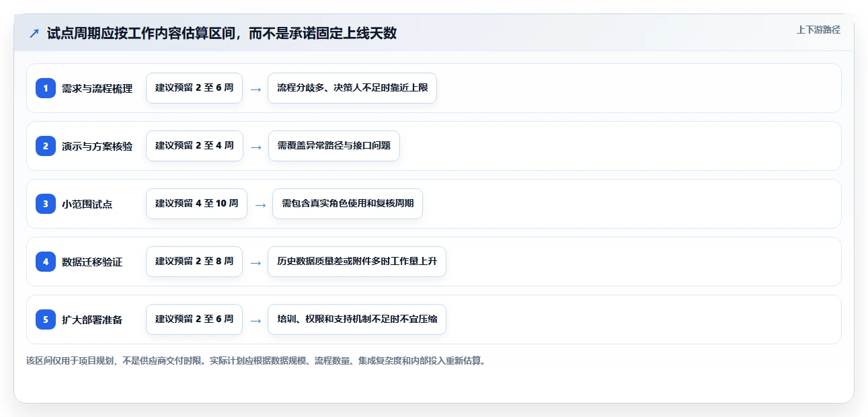Click the 建议预留 4 至 10 周 chip
Viewport: 868px width, 417px height.
click(196, 204)
